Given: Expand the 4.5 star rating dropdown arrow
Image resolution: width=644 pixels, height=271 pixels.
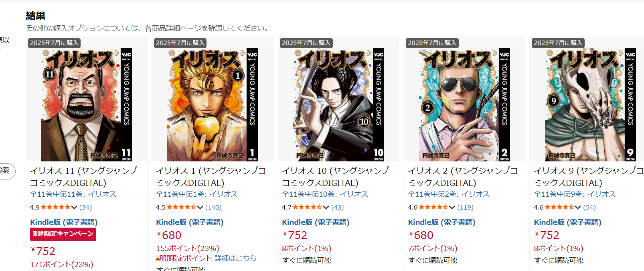Looking at the screenshot, I should click(x=200, y=208).
